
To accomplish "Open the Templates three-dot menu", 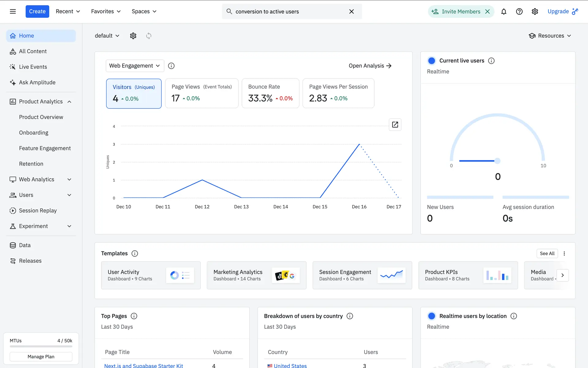I will click(564, 254).
